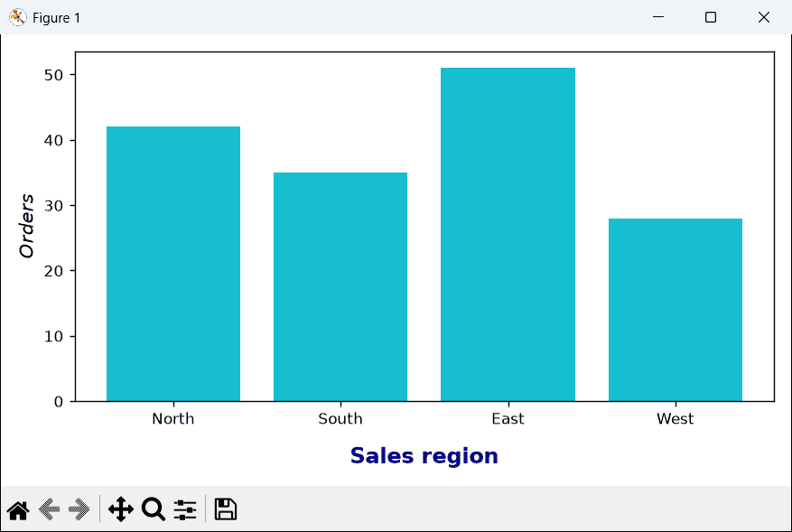Go back to previous view arrow
Image resolution: width=792 pixels, height=532 pixels.
pyautogui.click(x=49, y=509)
